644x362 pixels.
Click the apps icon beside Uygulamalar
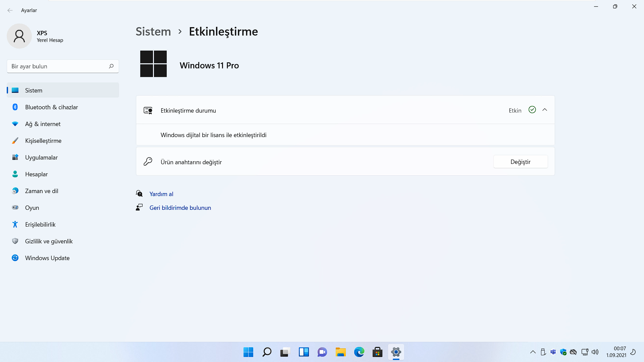pyautogui.click(x=15, y=157)
